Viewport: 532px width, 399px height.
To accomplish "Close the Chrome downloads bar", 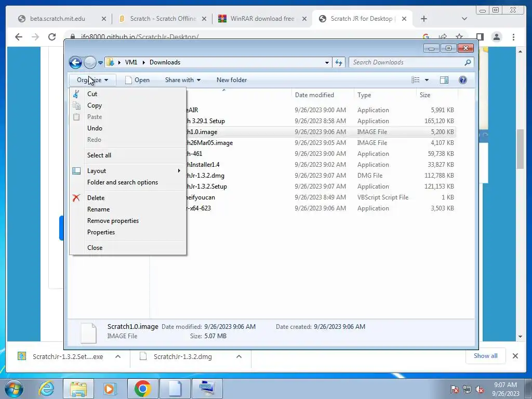I will pos(515,356).
